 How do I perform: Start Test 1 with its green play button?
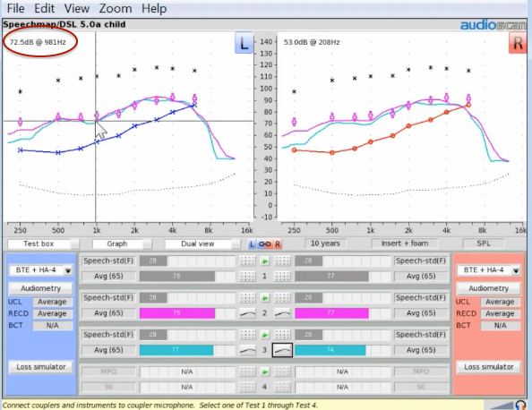(x=264, y=261)
